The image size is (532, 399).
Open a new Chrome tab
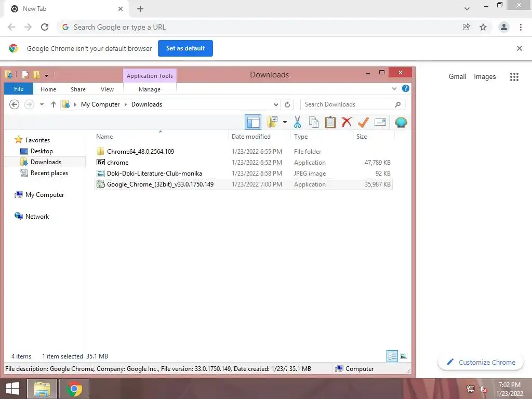pyautogui.click(x=140, y=9)
